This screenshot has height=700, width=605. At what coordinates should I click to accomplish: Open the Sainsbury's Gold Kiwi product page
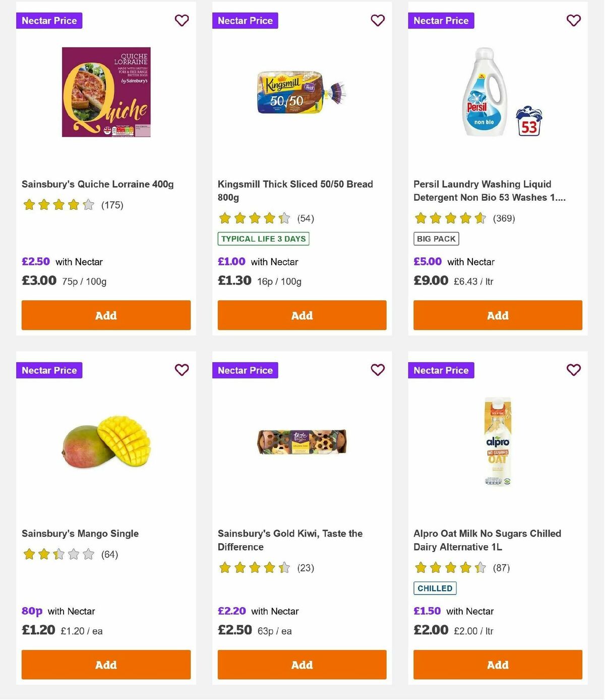[290, 540]
